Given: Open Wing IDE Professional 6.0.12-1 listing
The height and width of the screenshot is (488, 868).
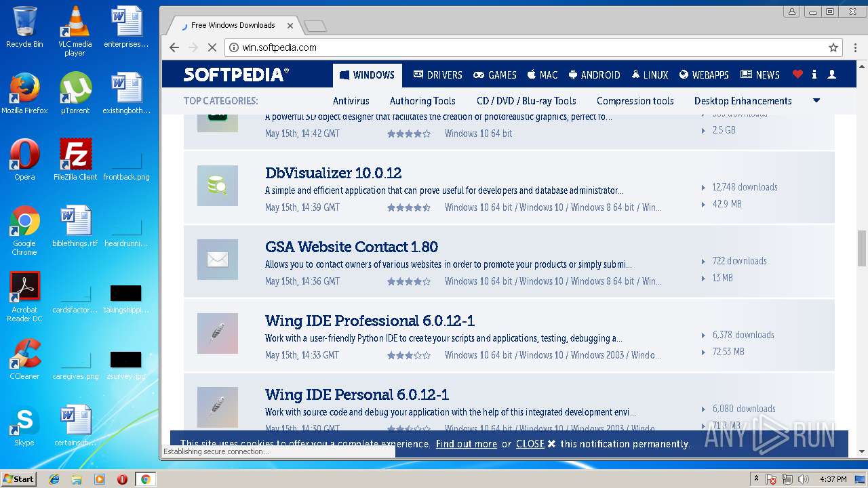Looking at the screenshot, I should click(x=370, y=321).
